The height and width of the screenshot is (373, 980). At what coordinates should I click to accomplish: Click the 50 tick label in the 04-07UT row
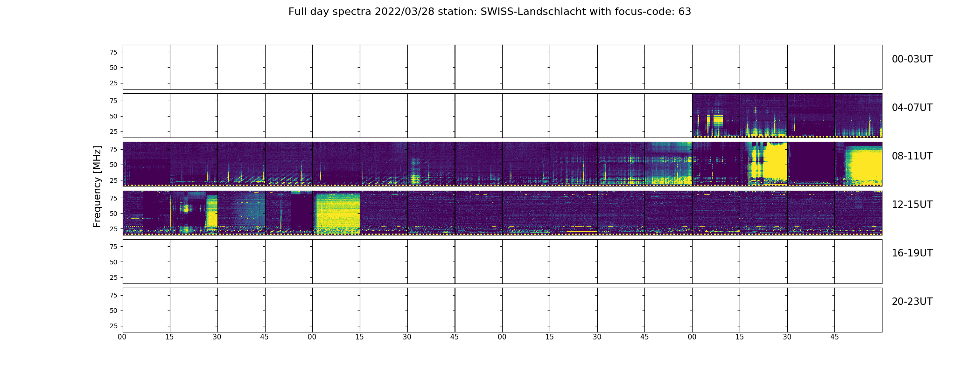point(113,116)
